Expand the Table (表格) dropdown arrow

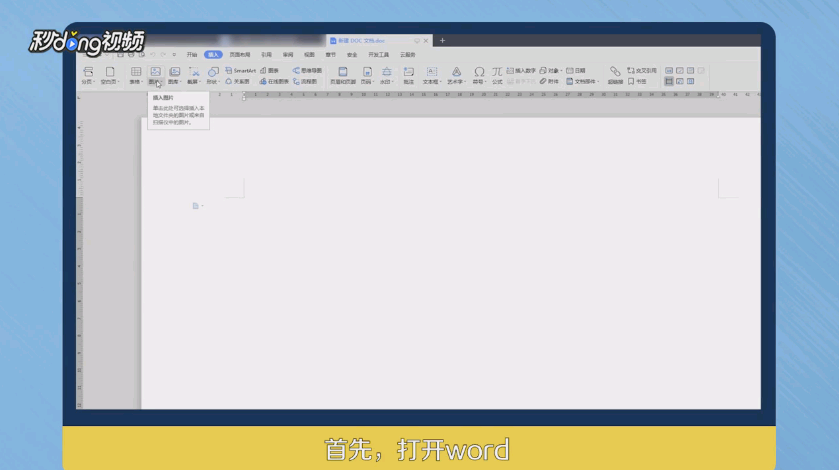point(142,82)
